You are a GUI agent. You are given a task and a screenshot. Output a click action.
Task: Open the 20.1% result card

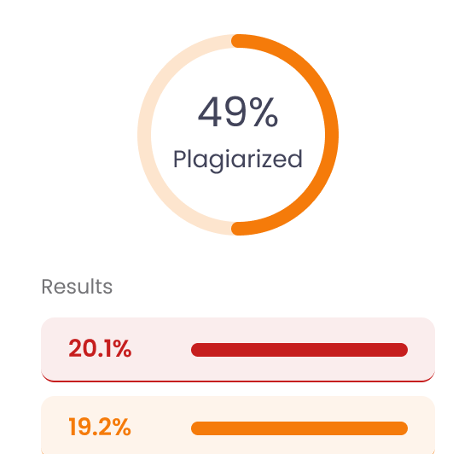click(238, 350)
